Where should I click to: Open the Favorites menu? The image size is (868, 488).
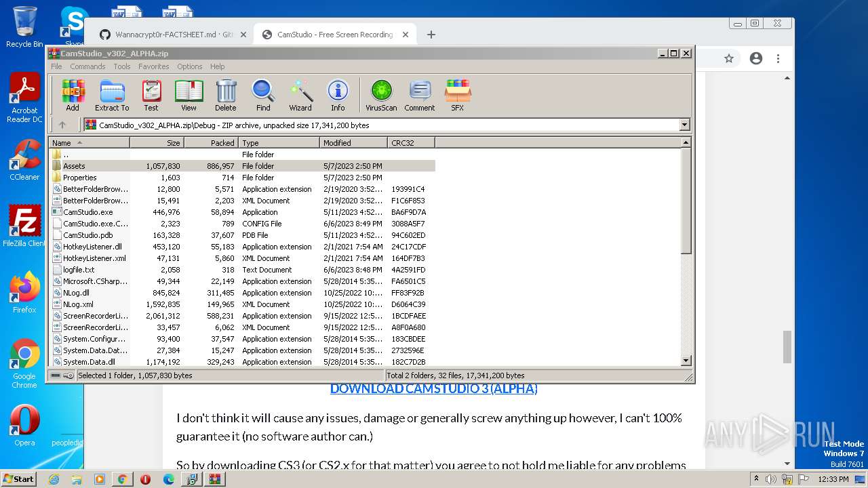point(154,66)
